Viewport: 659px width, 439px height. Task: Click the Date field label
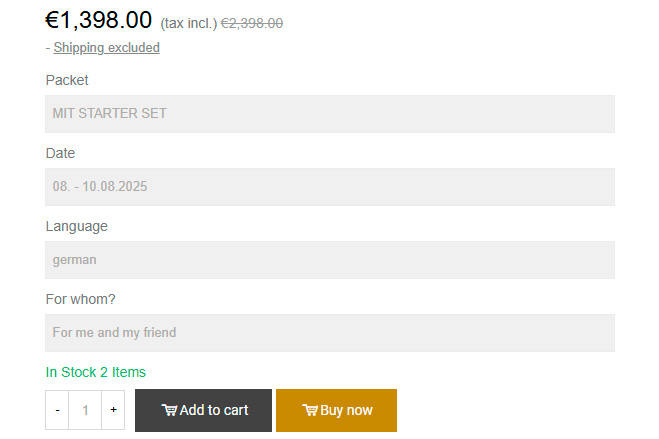click(60, 153)
